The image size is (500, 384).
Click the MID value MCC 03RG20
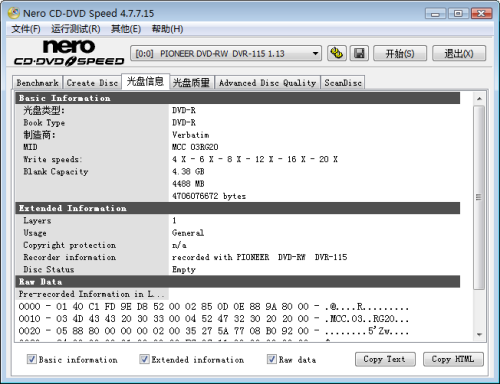[x=195, y=147]
